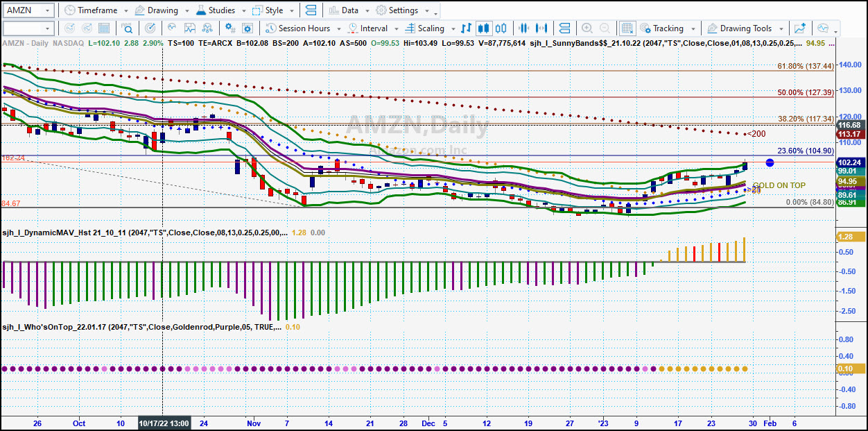Click the add new chart icon
The image size is (868, 431).
[800, 28]
